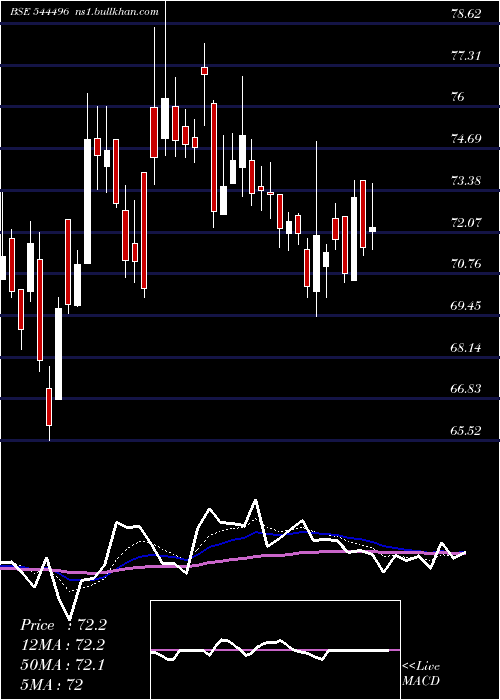Select the 65.52 price axis label
Screen dimensions: 500x700
pos(467,431)
